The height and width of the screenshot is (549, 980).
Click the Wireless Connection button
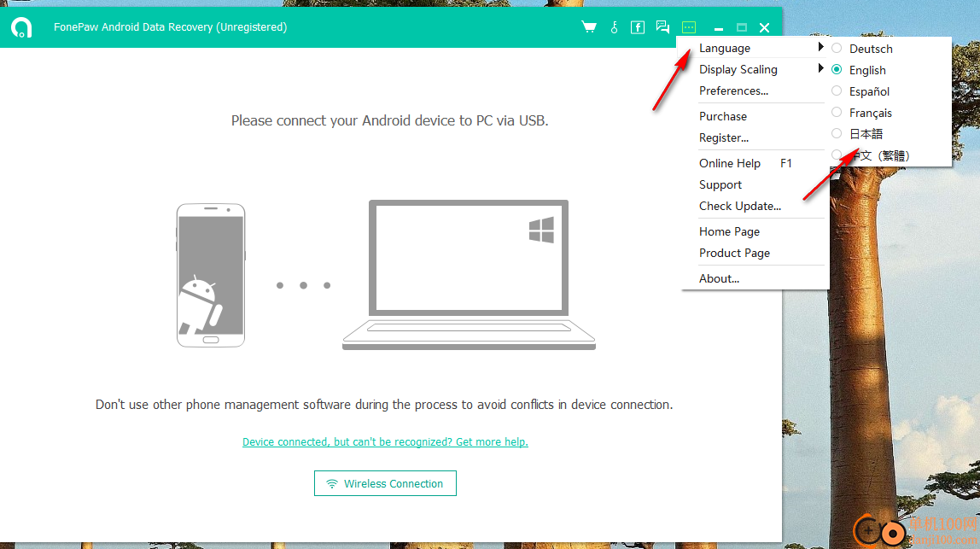[x=385, y=483]
